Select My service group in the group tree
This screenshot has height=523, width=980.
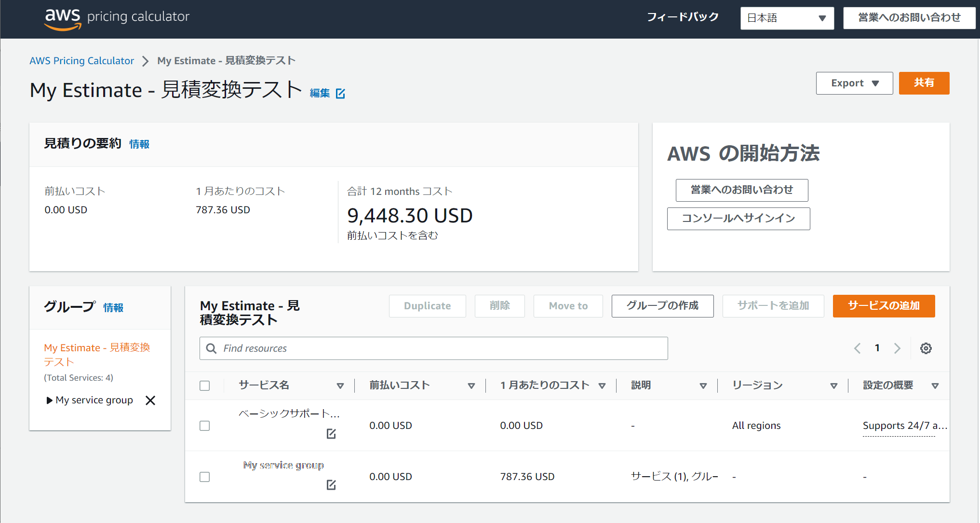click(94, 400)
